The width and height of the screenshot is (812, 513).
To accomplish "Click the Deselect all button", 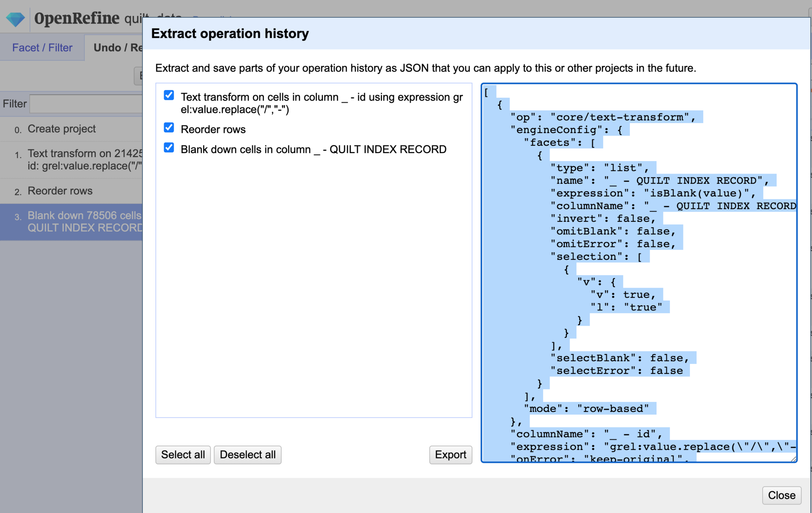I will pyautogui.click(x=247, y=454).
